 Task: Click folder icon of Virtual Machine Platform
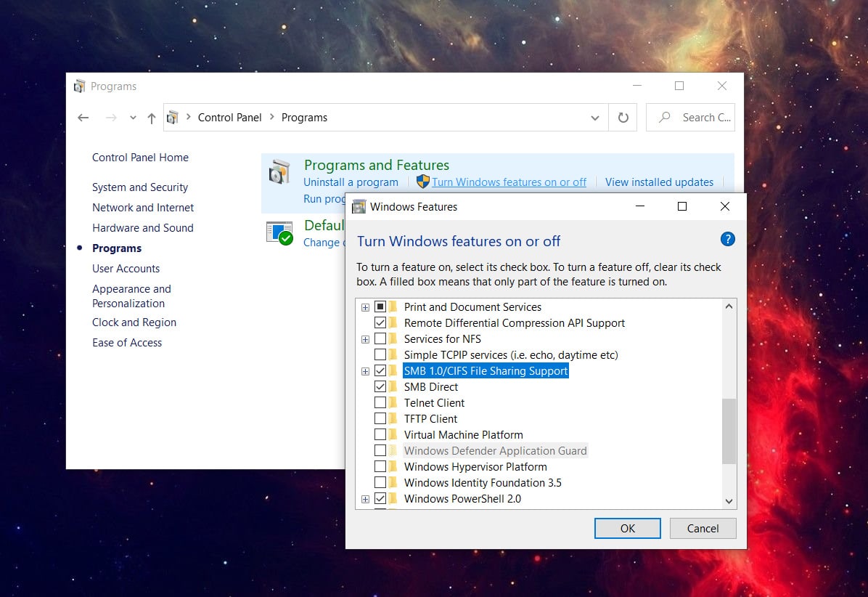point(393,435)
